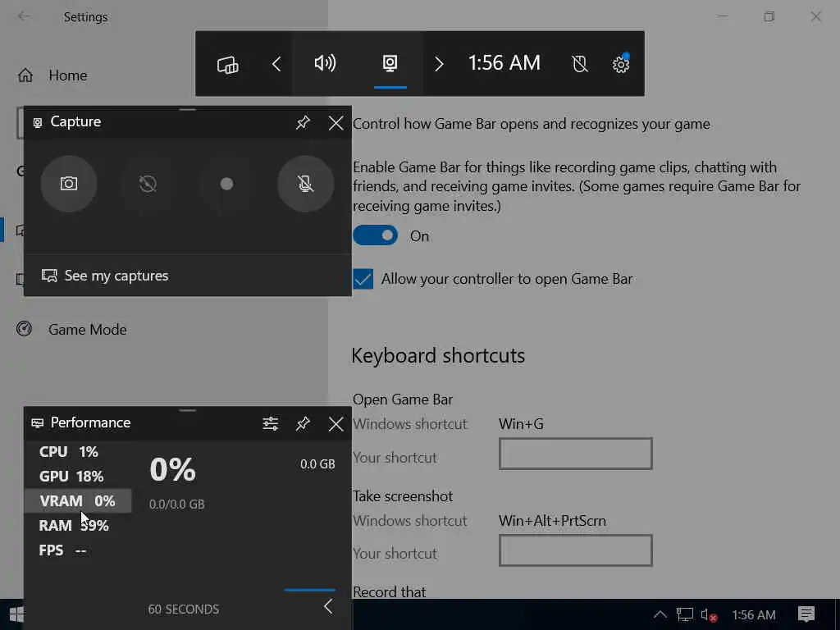
Task: Select the RAM performance tab
Action: (x=78, y=526)
